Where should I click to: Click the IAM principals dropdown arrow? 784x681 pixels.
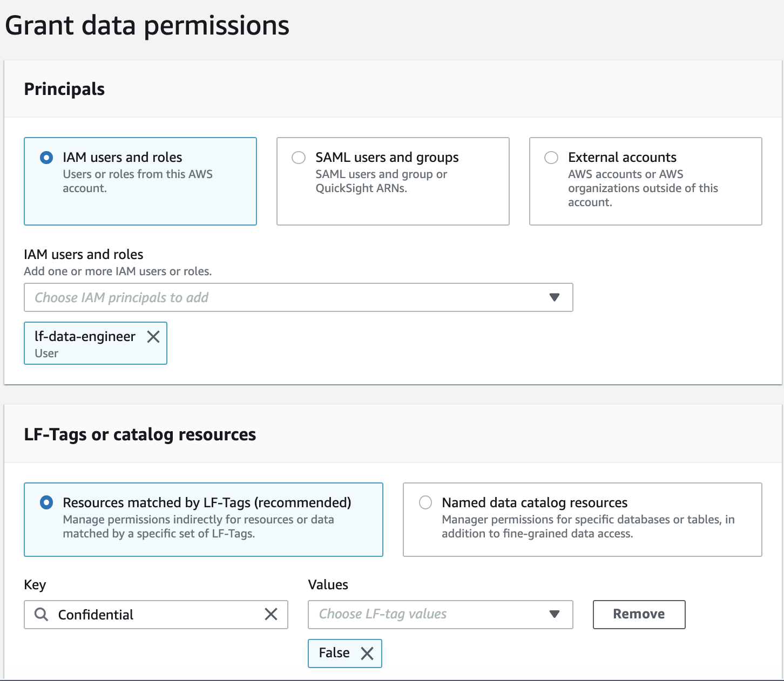pyautogui.click(x=554, y=297)
